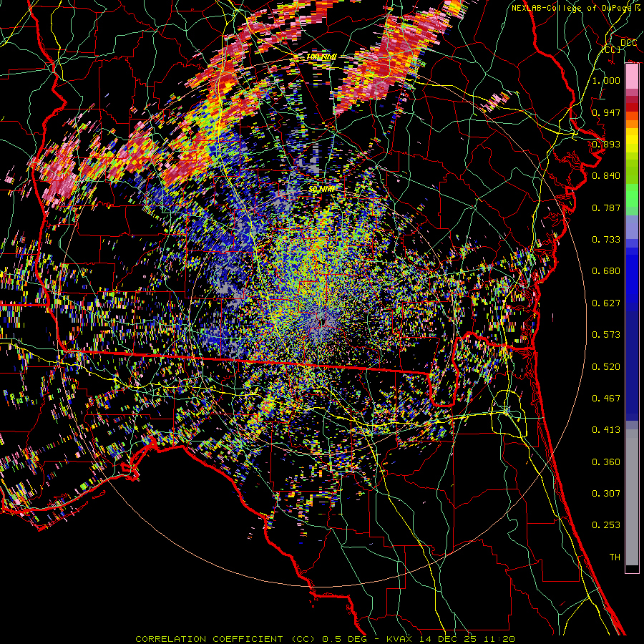Click the 0.253 scale value
Screen dimensions: 644x644
606,525
